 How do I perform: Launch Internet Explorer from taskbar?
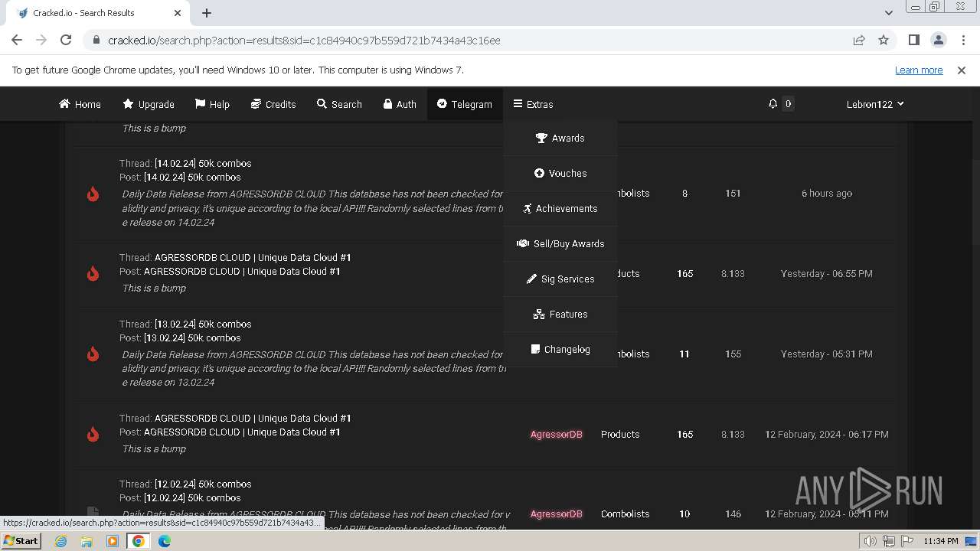point(61,540)
